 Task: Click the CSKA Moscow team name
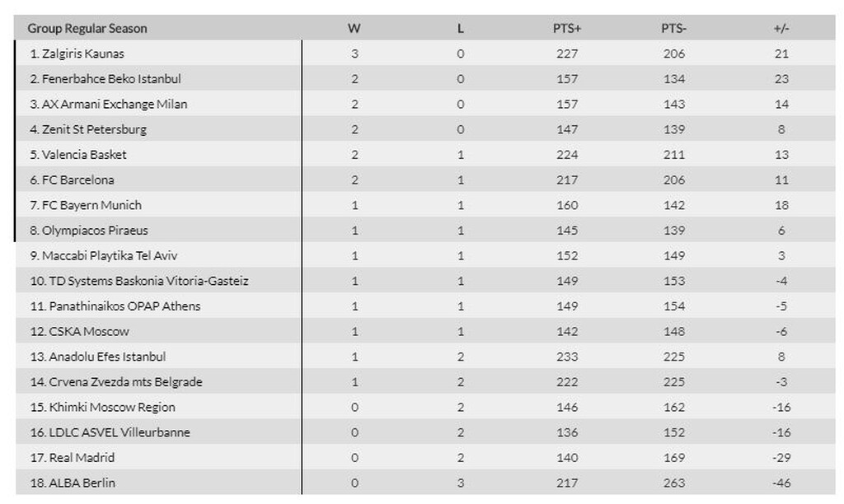(79, 331)
